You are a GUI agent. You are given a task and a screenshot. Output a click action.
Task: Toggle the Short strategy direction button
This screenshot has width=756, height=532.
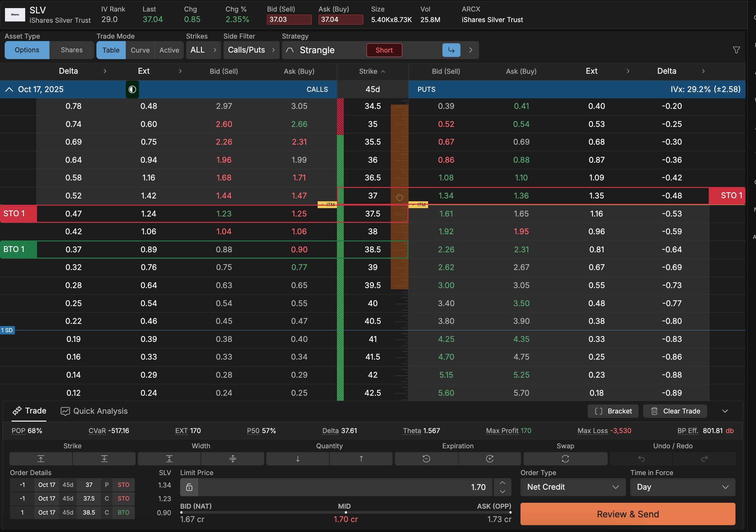[x=384, y=50]
